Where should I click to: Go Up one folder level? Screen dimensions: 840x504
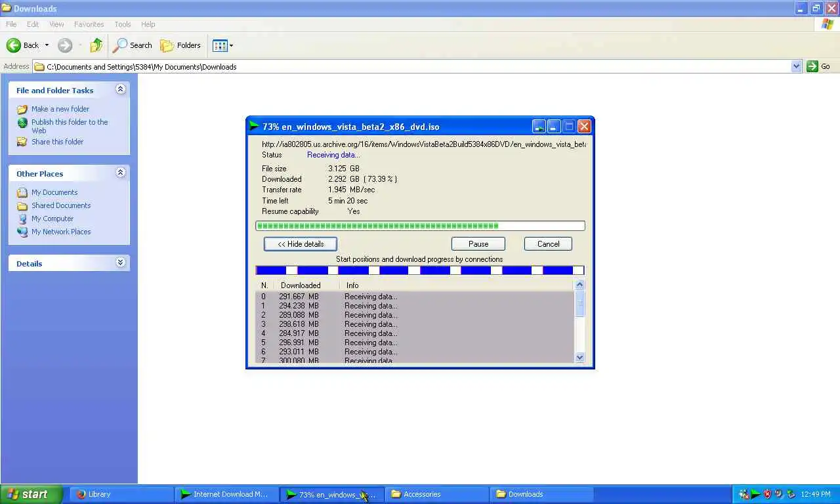[96, 45]
